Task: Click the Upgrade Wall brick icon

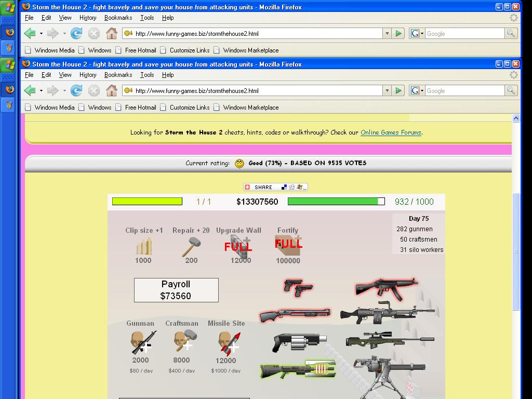Action: pos(239,246)
